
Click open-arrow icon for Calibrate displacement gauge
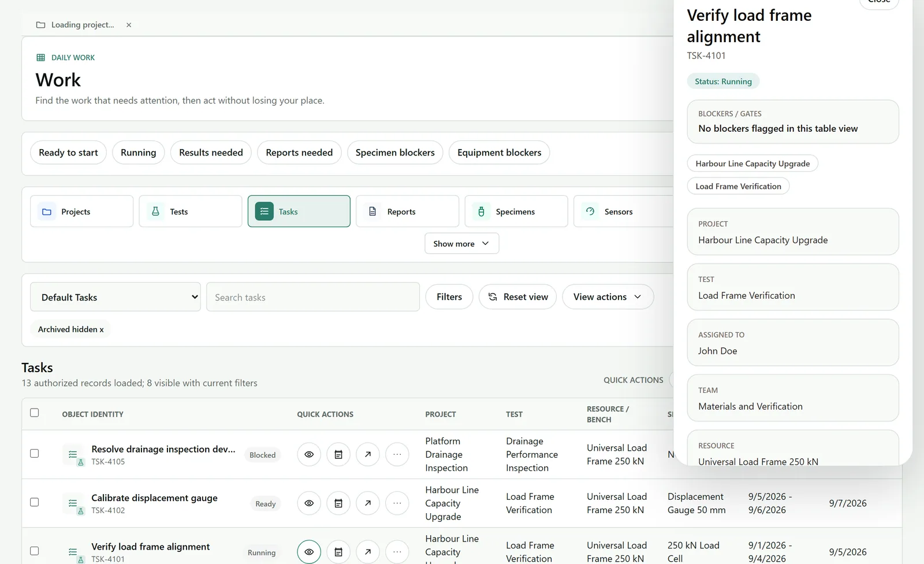368,503
